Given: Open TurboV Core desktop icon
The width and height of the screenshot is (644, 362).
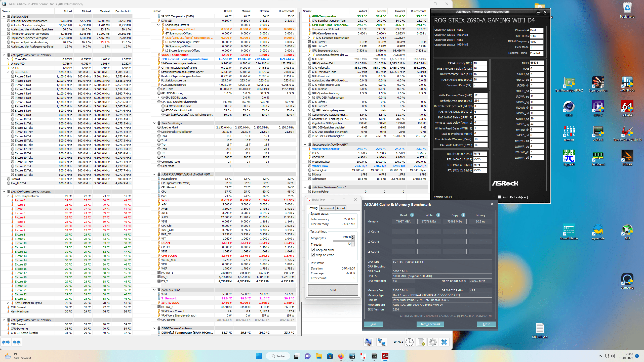Looking at the screenshot, I should 627,133.
